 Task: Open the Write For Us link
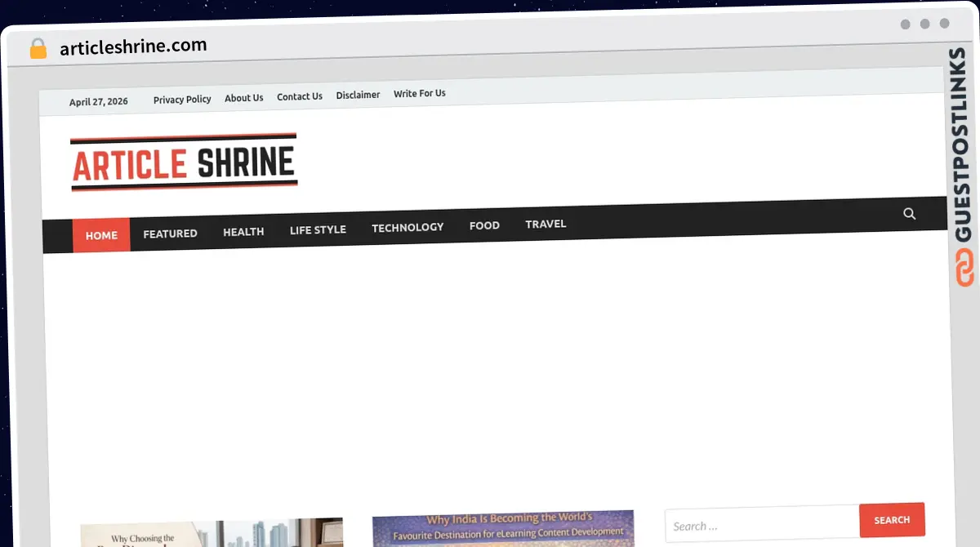tap(420, 93)
